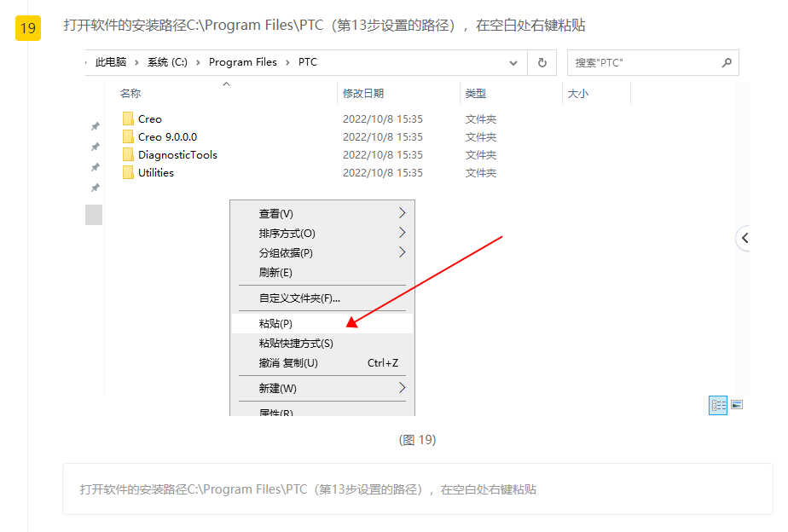Click the pin icon beside DiagnosticTools row
Screen dimensions: 788x532
coord(95,167)
